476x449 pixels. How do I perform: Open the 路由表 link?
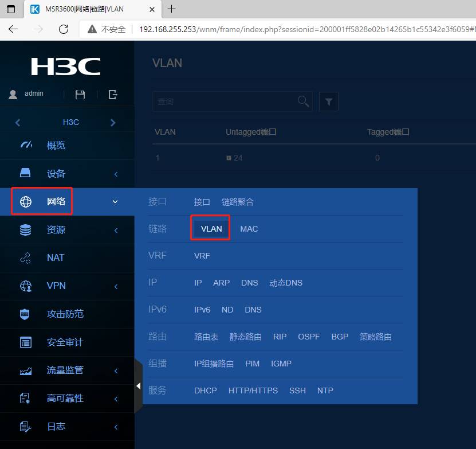(x=206, y=337)
